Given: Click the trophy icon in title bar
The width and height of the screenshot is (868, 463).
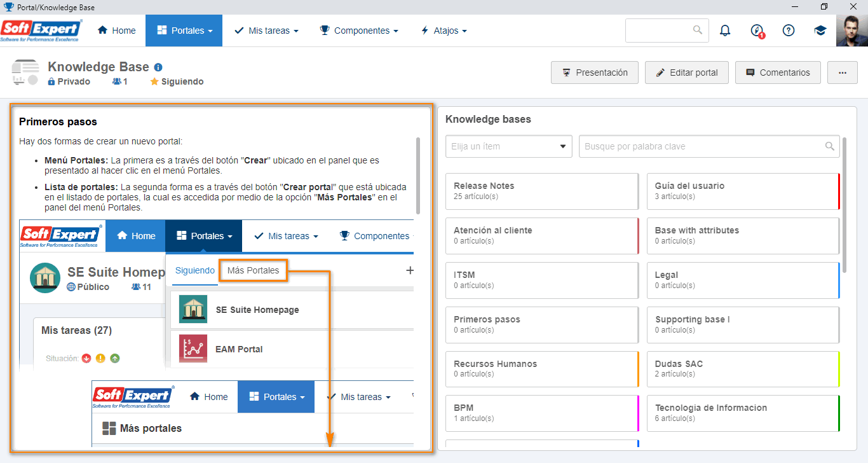Looking at the screenshot, I should click(x=8, y=6).
